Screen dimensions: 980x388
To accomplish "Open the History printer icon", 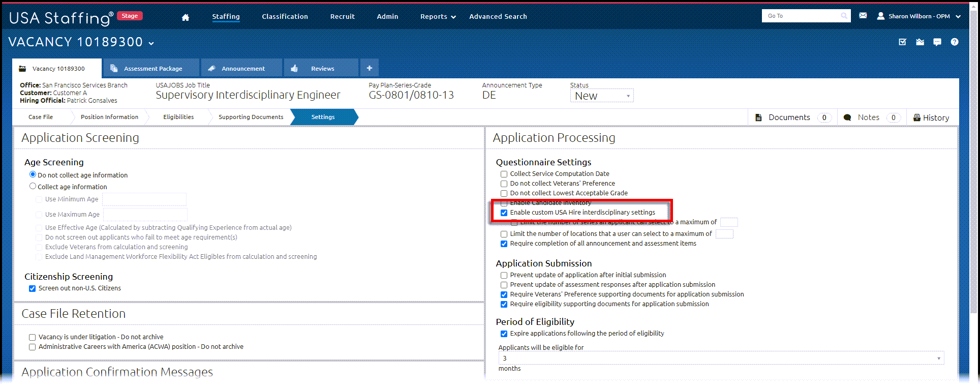I will coord(917,117).
